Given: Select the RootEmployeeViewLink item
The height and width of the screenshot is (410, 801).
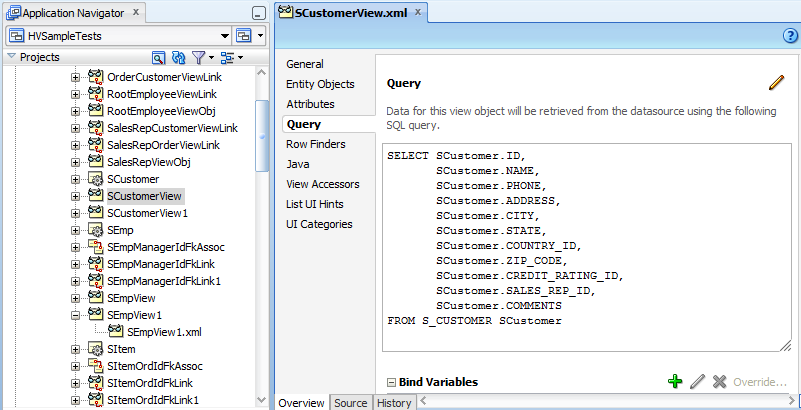Looking at the screenshot, I should [161, 94].
